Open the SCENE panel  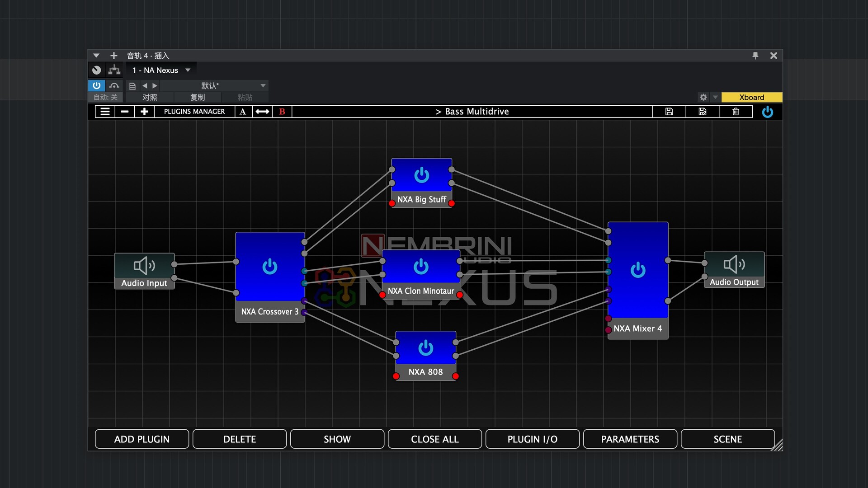pyautogui.click(x=728, y=439)
